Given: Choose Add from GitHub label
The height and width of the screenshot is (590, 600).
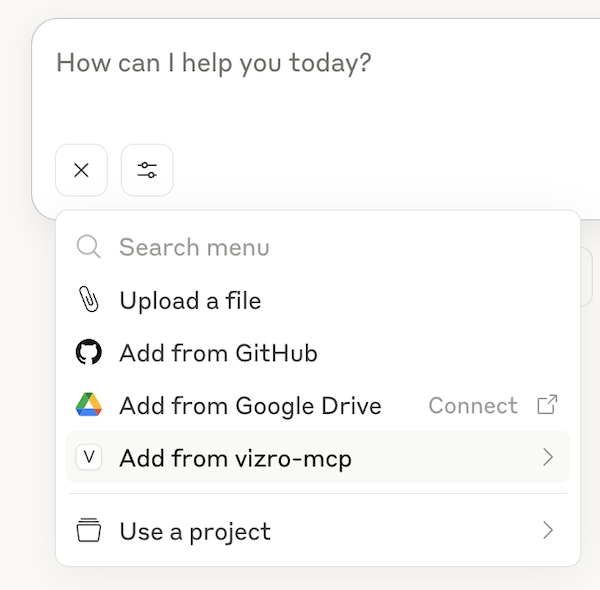Looking at the screenshot, I should pyautogui.click(x=218, y=353).
